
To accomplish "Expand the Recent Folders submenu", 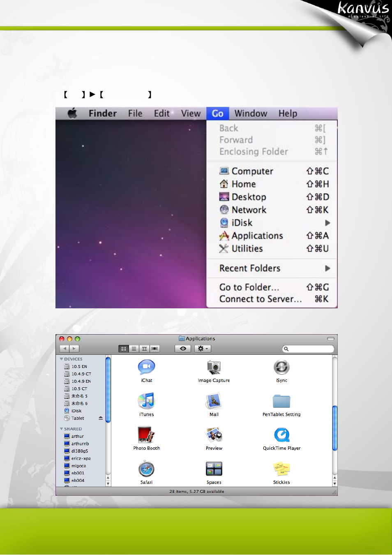I will tap(272, 268).
